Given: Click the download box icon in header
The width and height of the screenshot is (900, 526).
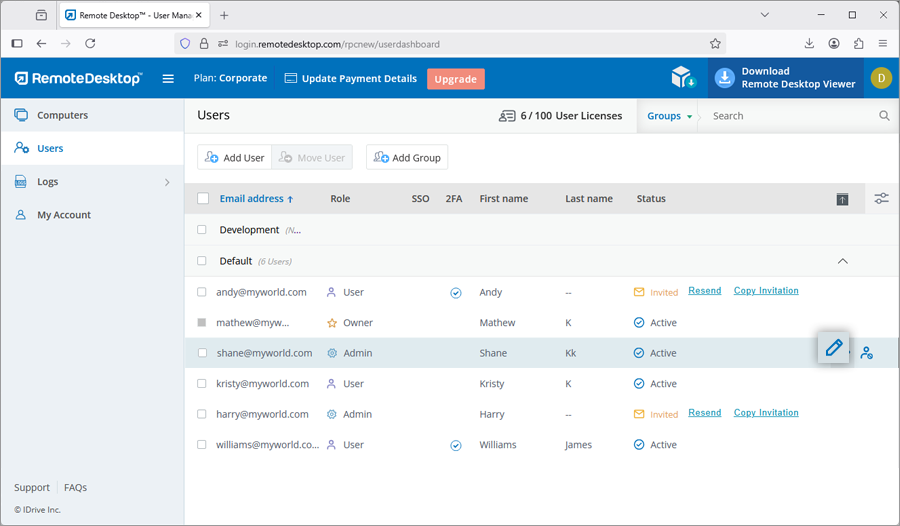Looking at the screenshot, I should tap(682, 78).
